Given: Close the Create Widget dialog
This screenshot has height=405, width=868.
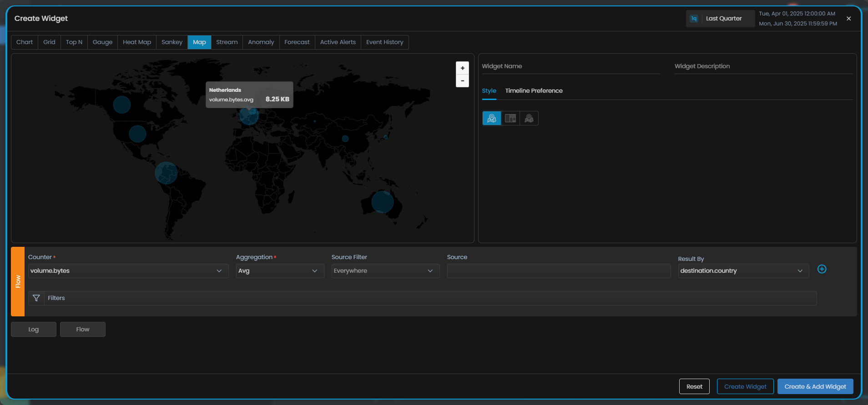Looking at the screenshot, I should pyautogui.click(x=848, y=19).
